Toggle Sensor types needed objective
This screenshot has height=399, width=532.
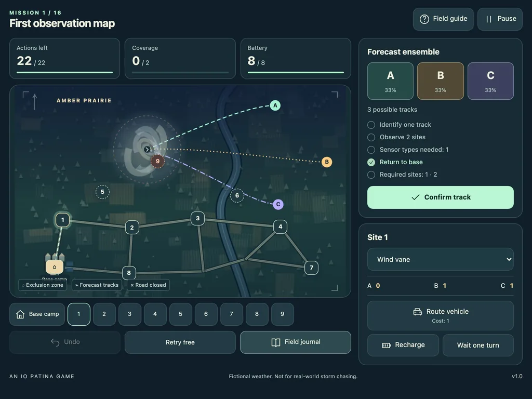tap(371, 150)
